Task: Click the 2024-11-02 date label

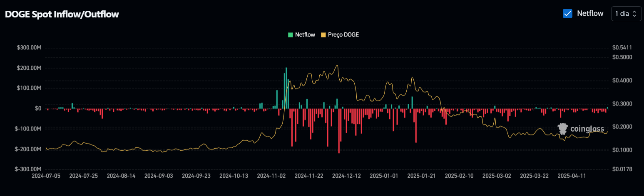Action: click(271, 176)
